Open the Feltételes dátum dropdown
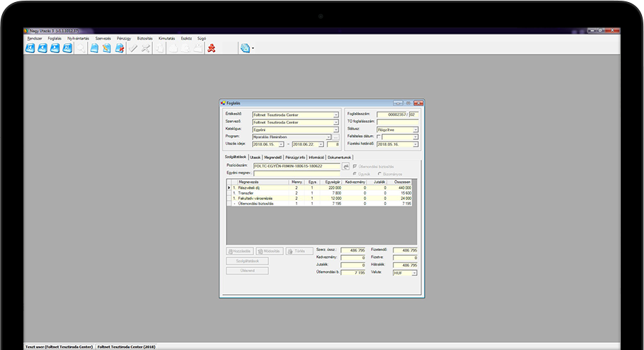Viewport: 644px width, 350px height. (x=415, y=137)
